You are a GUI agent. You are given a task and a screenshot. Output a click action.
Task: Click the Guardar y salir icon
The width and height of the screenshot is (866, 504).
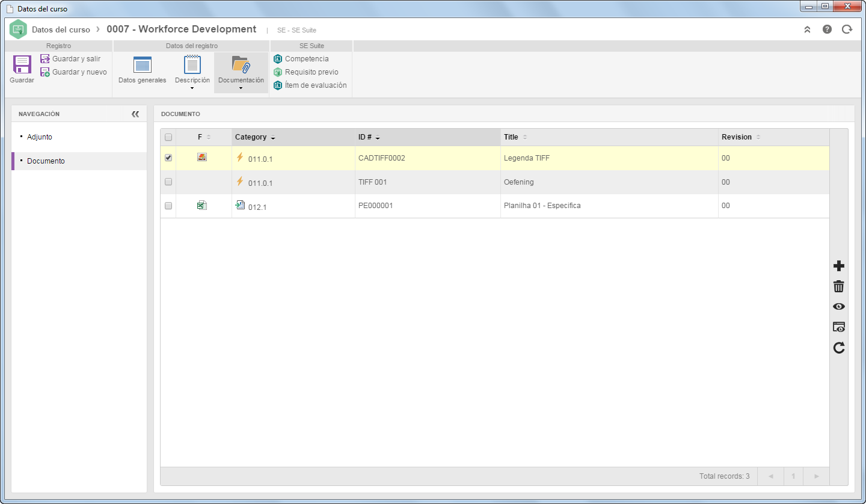pyautogui.click(x=45, y=59)
